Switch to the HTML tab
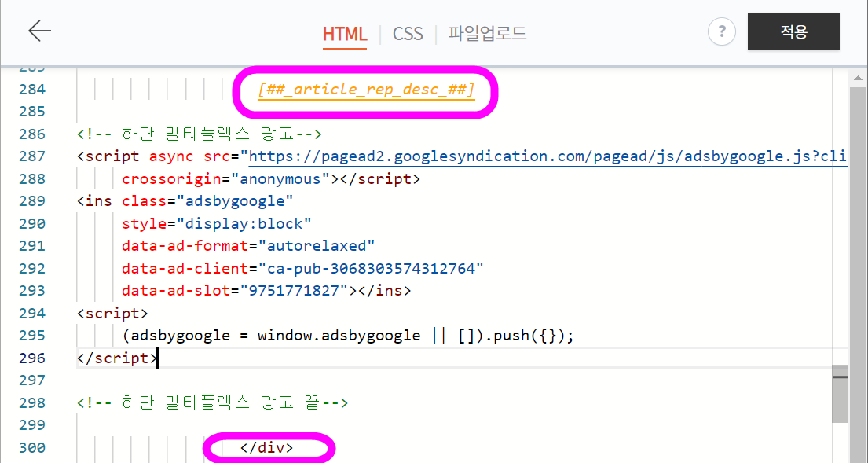This screenshot has height=463, width=868. pos(345,34)
